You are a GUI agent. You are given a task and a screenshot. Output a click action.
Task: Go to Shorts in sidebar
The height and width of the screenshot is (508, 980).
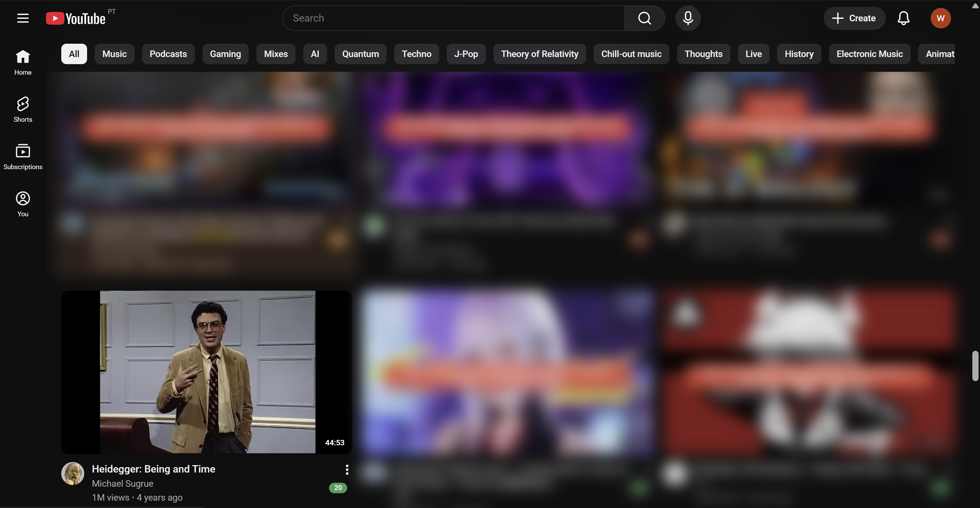click(23, 109)
